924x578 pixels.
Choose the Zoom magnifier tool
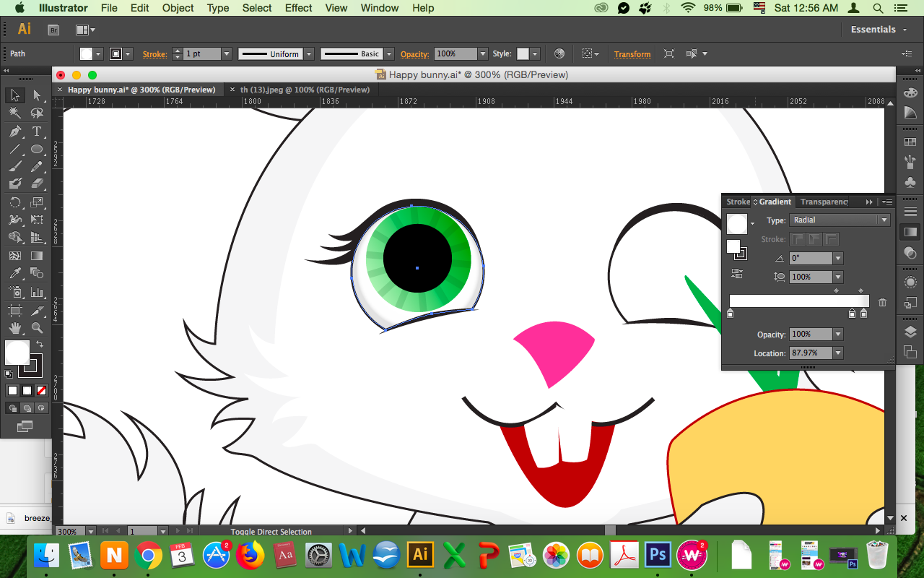tap(37, 329)
